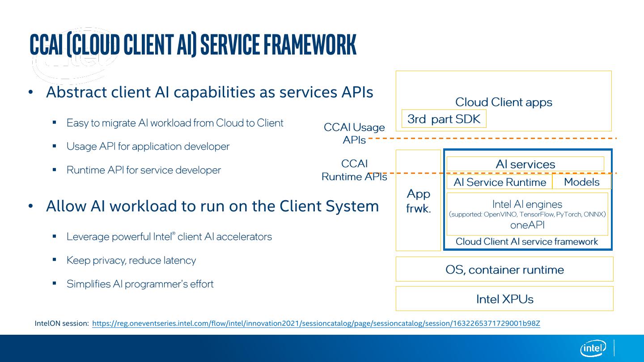Click the AI Service Runtime block
Screen dimensions: 644x362
[x=500, y=182]
